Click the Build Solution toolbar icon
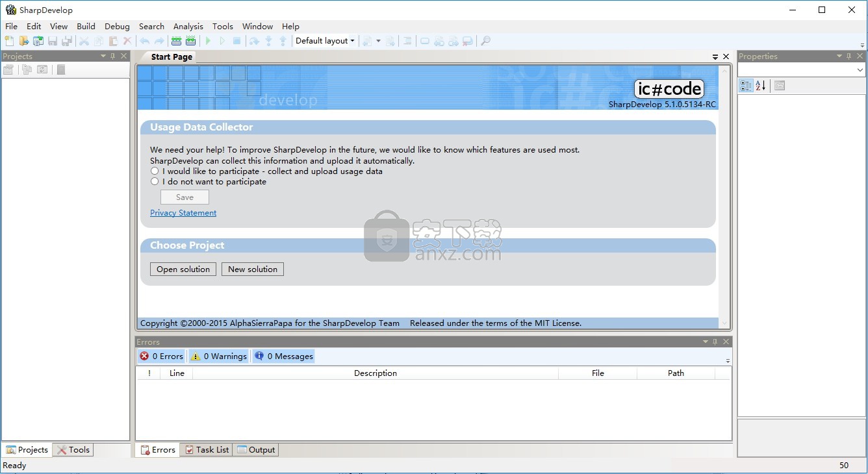This screenshot has width=868, height=474. click(177, 41)
